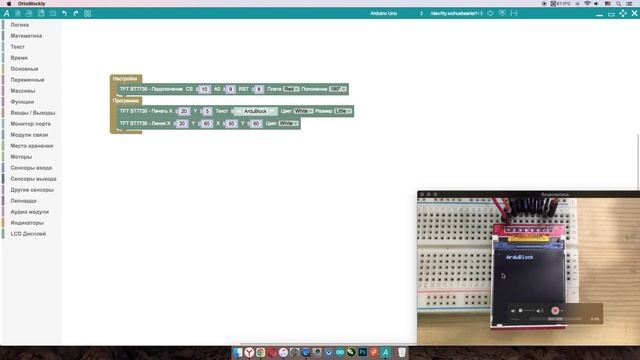Open the OttoBlockly menu bar item
This screenshot has height=360, width=640.
point(31,3)
